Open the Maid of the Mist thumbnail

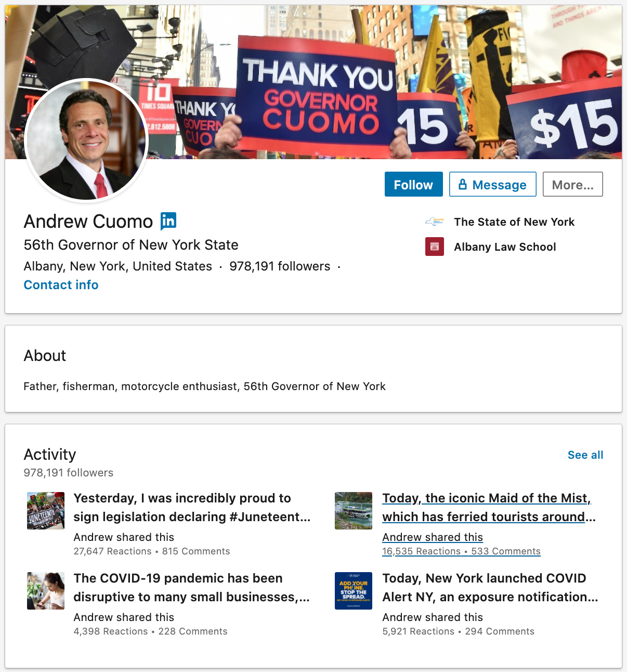click(354, 511)
